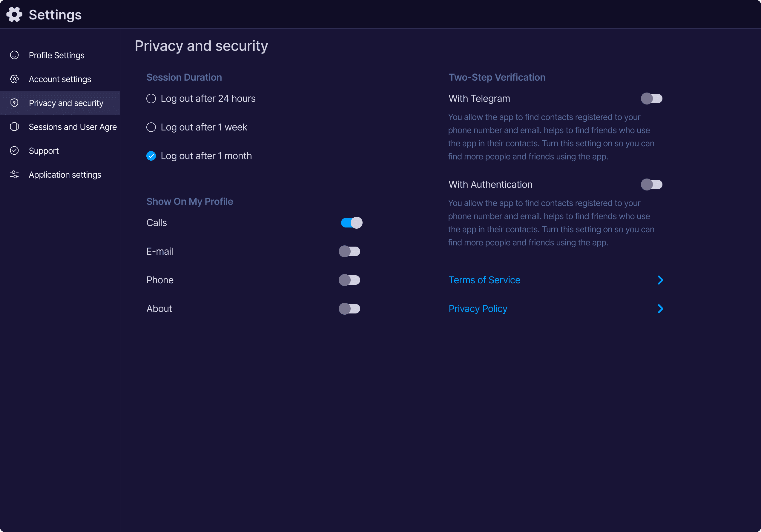Click the Profile Settings smiley icon
Viewport: 761px width, 532px height.
coord(14,55)
